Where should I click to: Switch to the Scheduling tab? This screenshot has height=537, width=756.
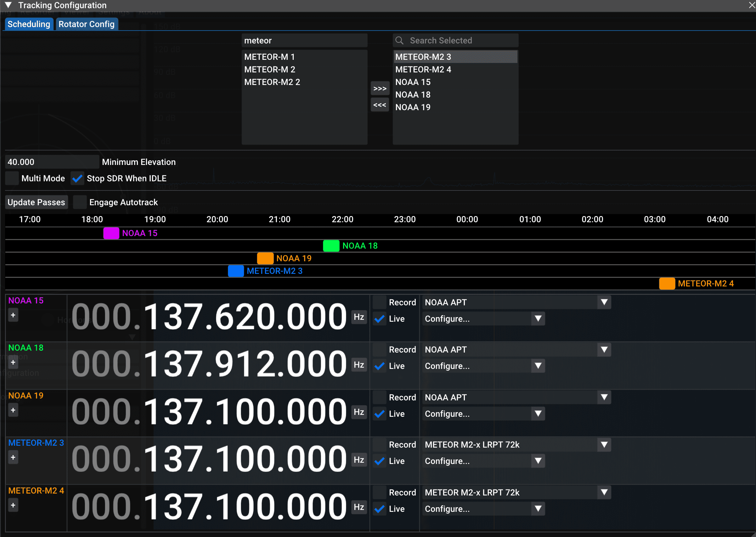[x=29, y=24]
